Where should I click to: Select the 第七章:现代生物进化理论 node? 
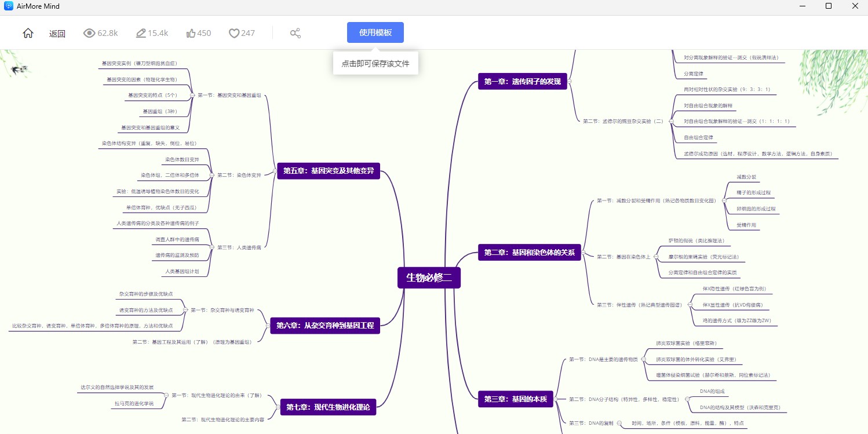pyautogui.click(x=328, y=407)
